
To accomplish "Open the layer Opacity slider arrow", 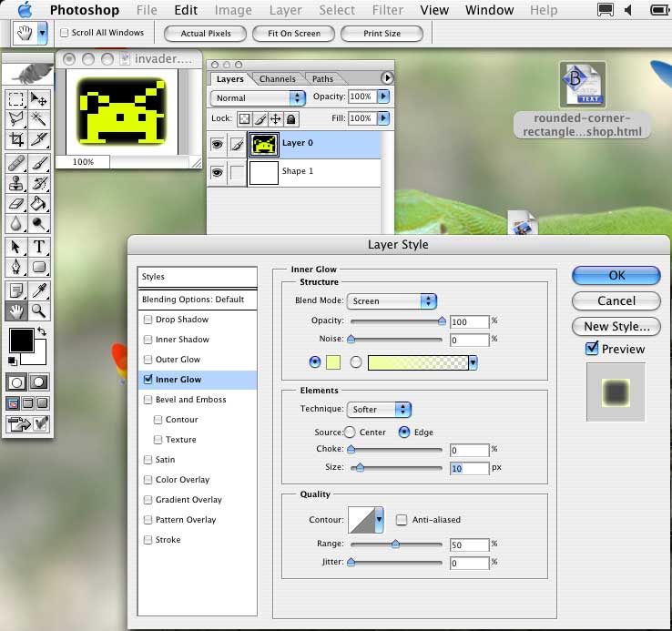I will [x=383, y=97].
